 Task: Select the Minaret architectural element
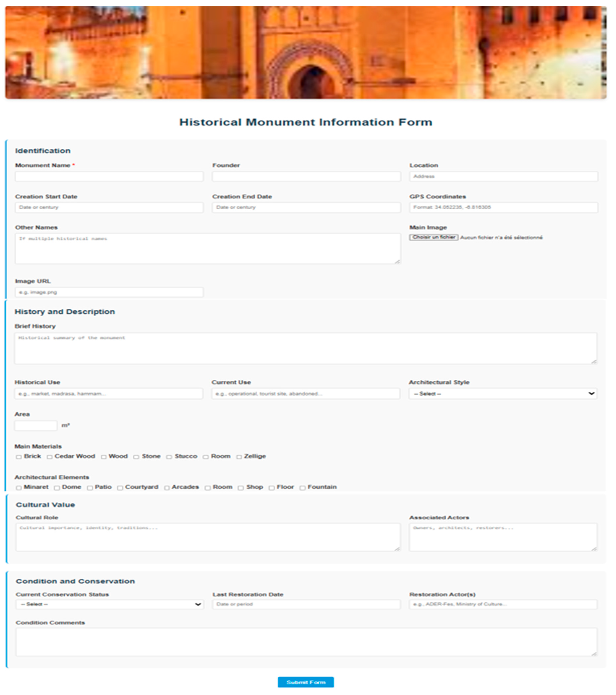[x=19, y=488]
